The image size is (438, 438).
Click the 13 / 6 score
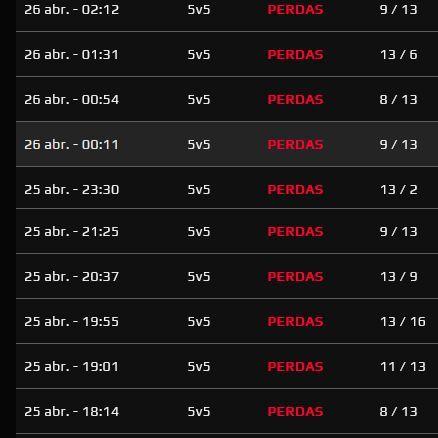[399, 54]
